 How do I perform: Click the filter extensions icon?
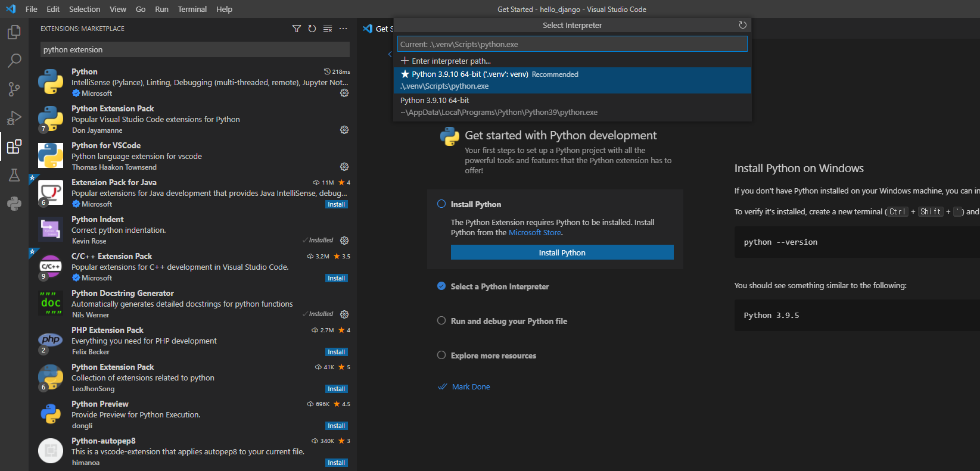click(x=297, y=29)
